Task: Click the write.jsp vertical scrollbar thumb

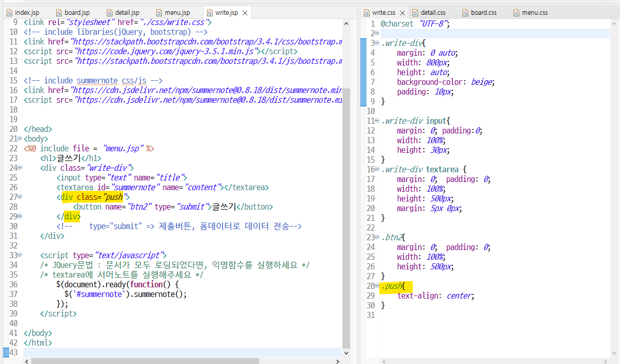Action: coord(347,217)
